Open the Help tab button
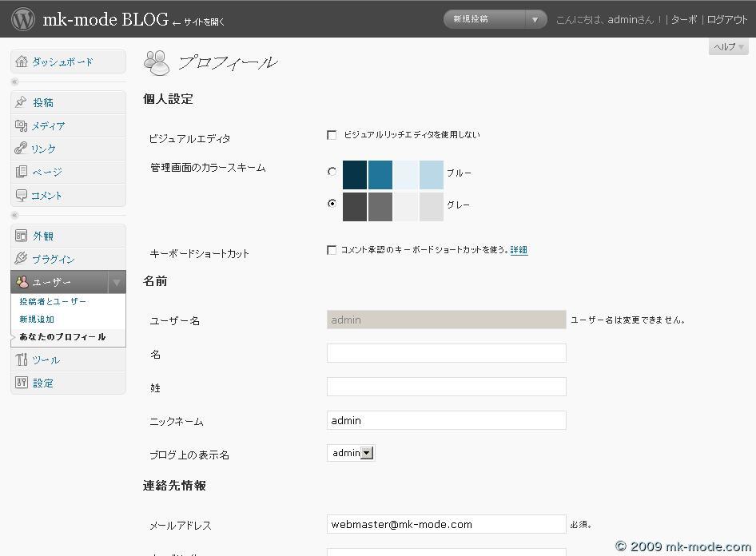This screenshot has width=756, height=556. [x=728, y=47]
